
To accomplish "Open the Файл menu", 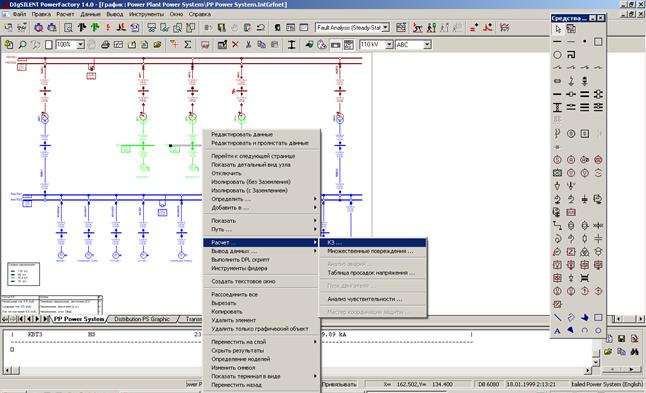I will coord(19,14).
